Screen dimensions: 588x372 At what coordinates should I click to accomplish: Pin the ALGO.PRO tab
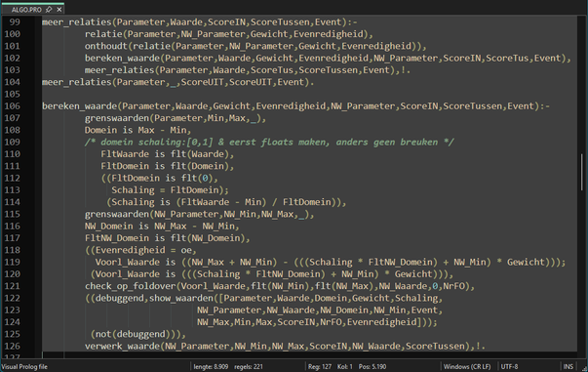click(49, 10)
